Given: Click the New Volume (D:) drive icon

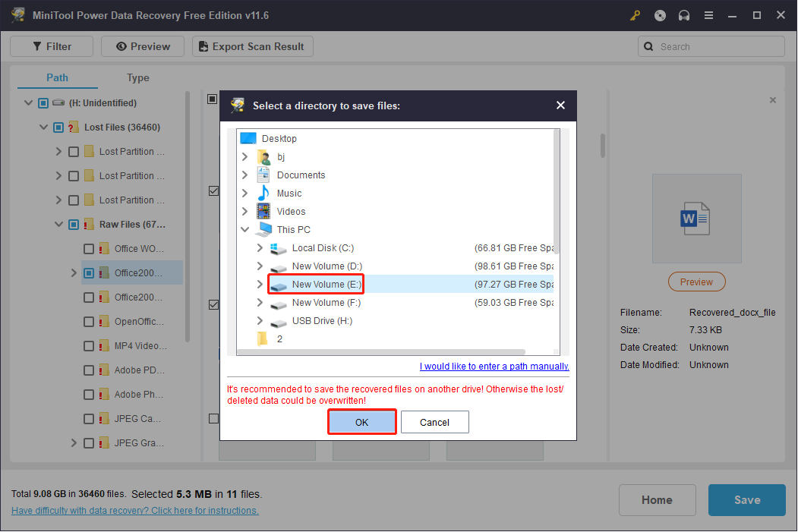Looking at the screenshot, I should pos(279,267).
